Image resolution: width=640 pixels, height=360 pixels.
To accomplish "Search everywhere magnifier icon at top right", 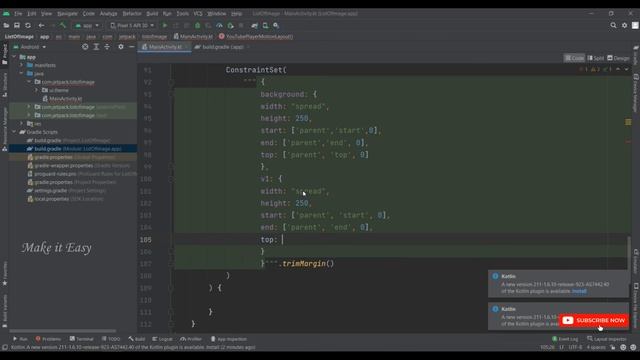I will (613, 25).
